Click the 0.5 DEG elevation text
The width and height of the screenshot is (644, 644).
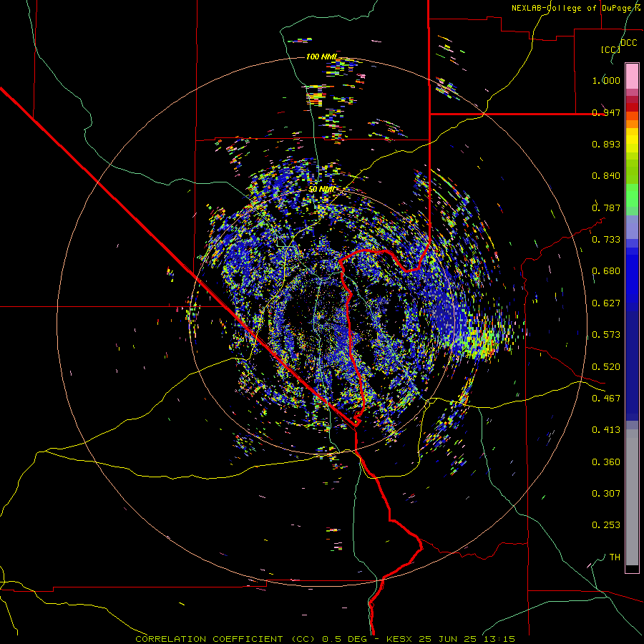345,639
